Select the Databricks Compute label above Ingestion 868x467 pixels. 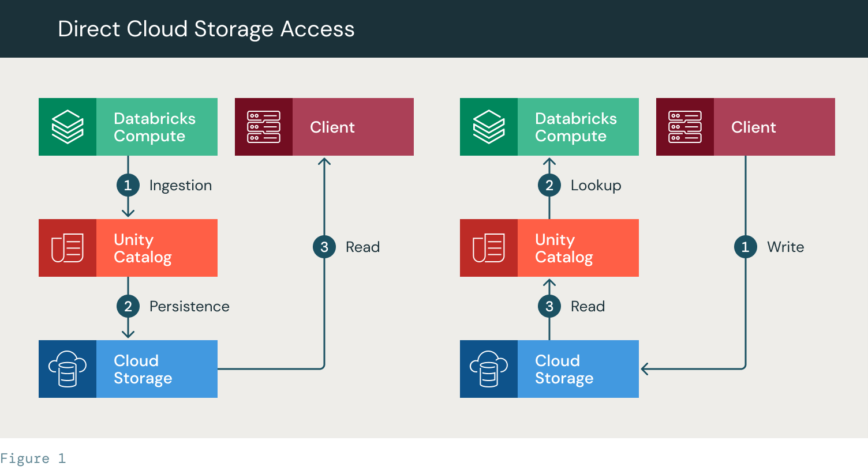tap(155, 127)
